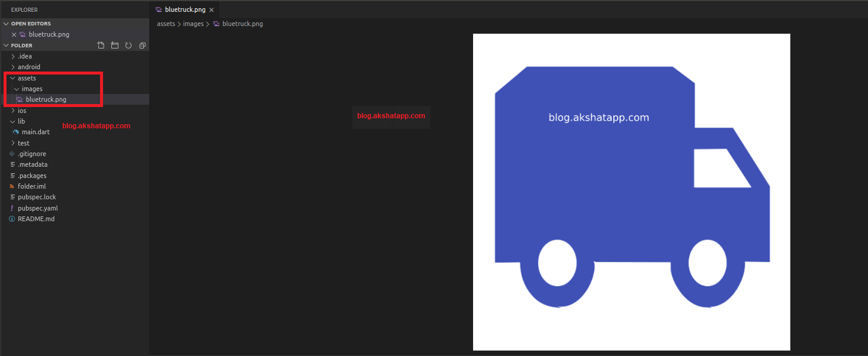
Task: Close bluetruck.png in the Open Editors list
Action: [x=14, y=35]
